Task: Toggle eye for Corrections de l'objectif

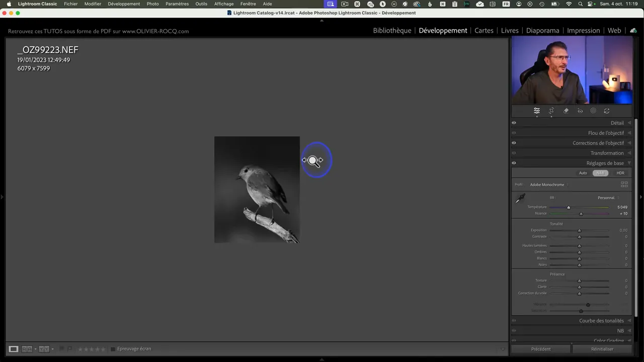Action: tap(514, 143)
